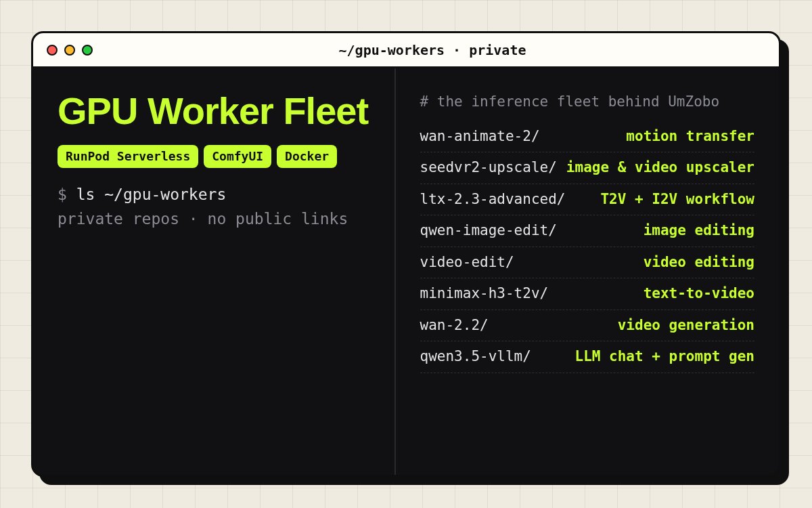Screen dimensions: 812x508
Task: Select the 'Docker' tag
Action: [307, 156]
